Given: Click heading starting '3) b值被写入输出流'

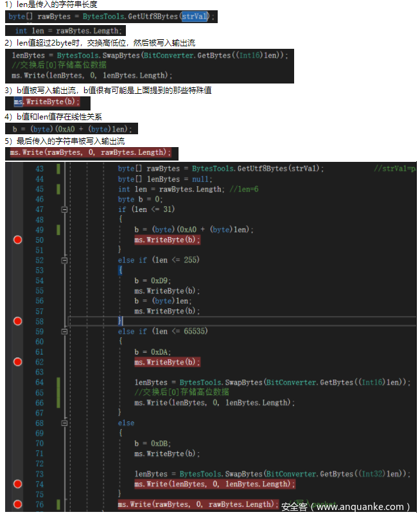Looking at the screenshot, I should (x=108, y=90).
